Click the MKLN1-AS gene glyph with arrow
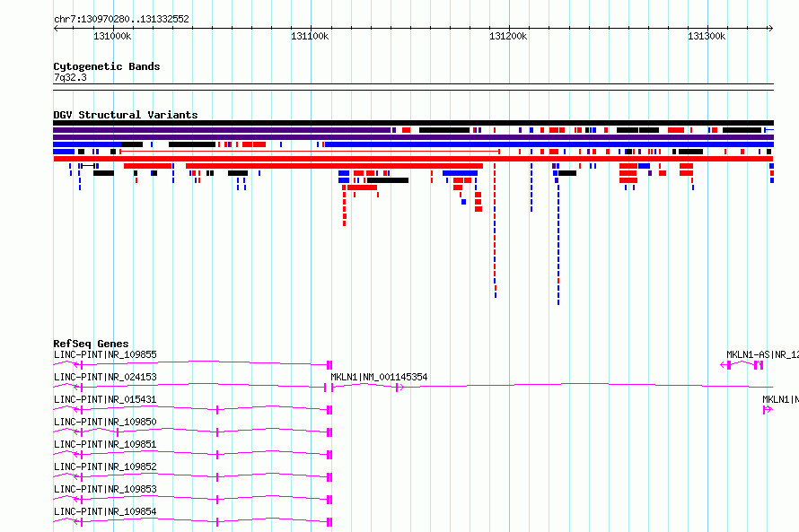799x532 pixels. [x=742, y=364]
